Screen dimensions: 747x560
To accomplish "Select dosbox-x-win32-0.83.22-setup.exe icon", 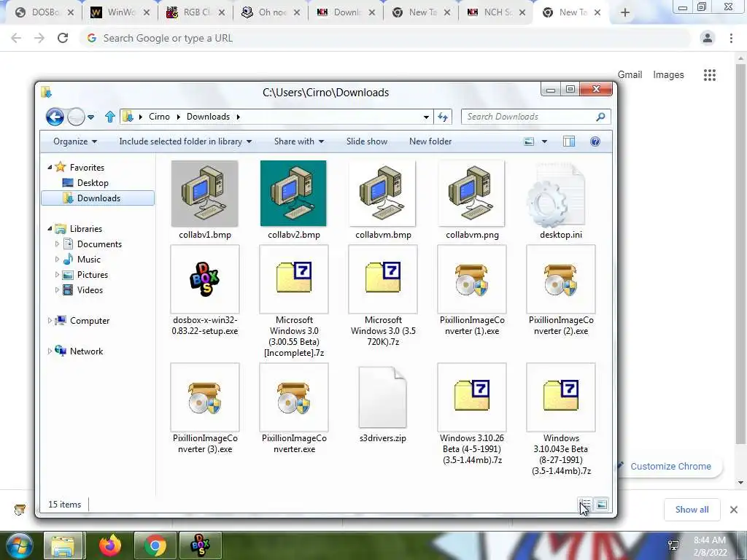I will coord(205,279).
